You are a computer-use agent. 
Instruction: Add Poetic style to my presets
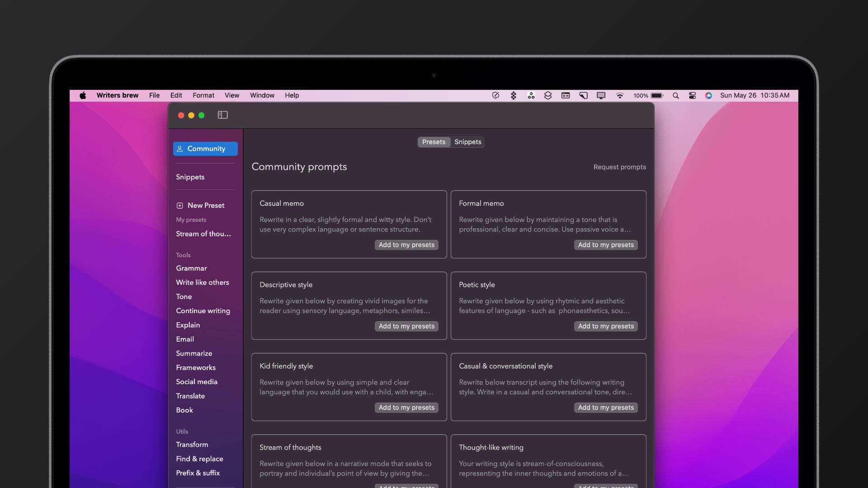coord(606,326)
